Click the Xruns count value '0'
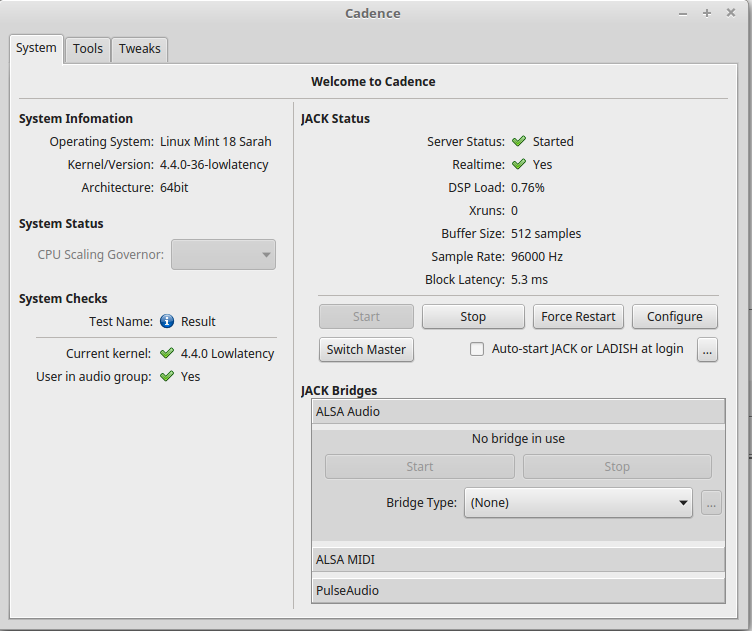Viewport: 752px width, 631px height. point(514,210)
